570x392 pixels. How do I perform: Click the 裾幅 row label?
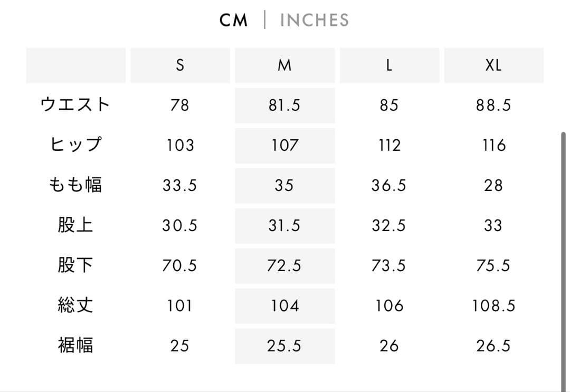(x=75, y=346)
